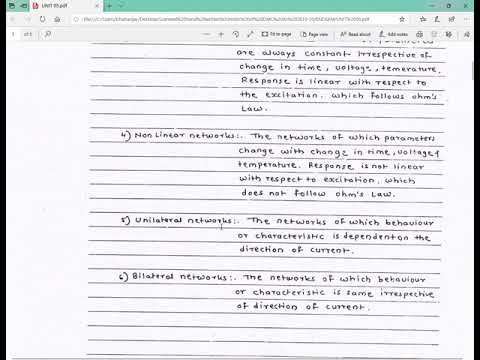Save as icon in PDF toolbar

coord(449,34)
